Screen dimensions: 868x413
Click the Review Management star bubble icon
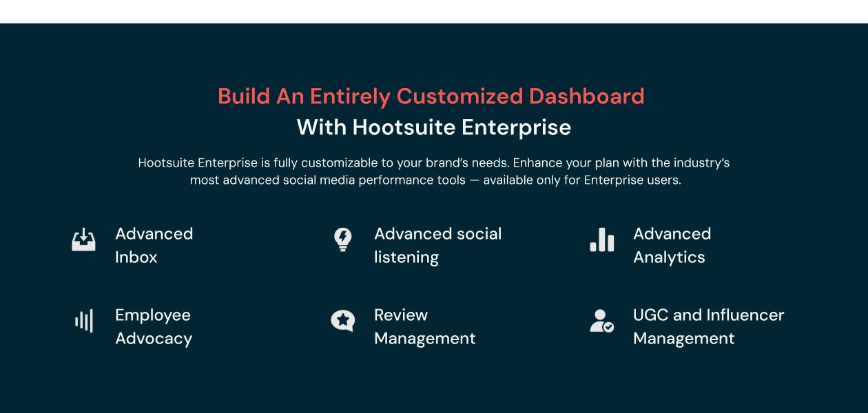click(342, 321)
